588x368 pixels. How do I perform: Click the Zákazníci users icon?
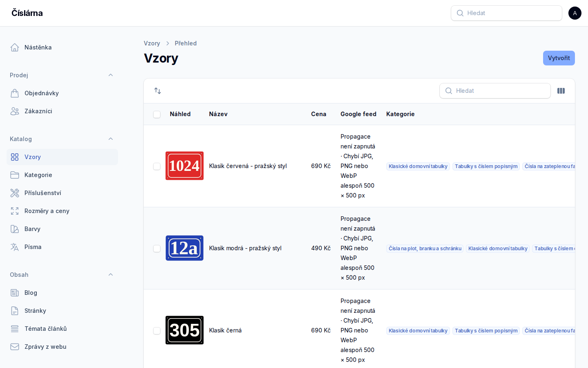pyautogui.click(x=15, y=111)
